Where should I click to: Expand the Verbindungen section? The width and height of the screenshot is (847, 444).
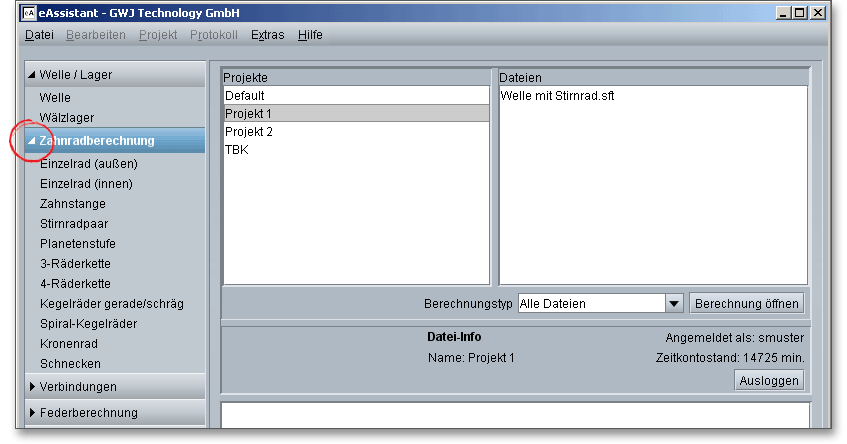click(32, 387)
